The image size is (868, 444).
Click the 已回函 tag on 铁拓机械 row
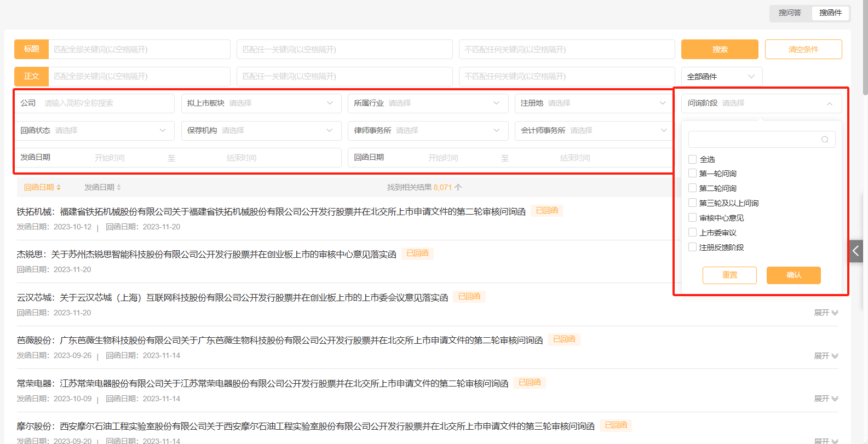[x=547, y=211]
